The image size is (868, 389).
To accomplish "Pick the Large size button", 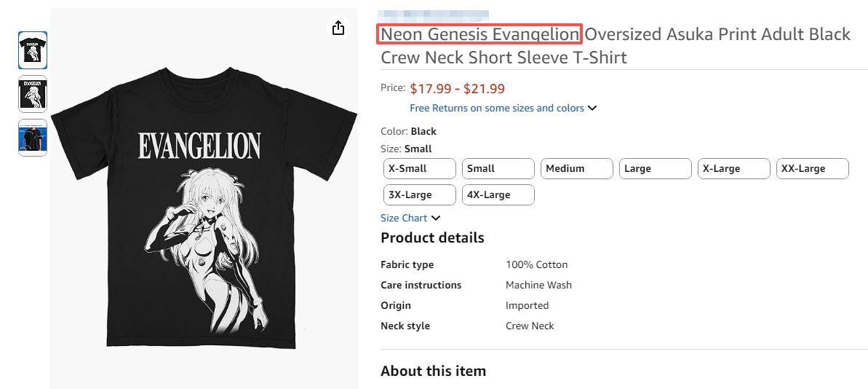I will click(656, 169).
